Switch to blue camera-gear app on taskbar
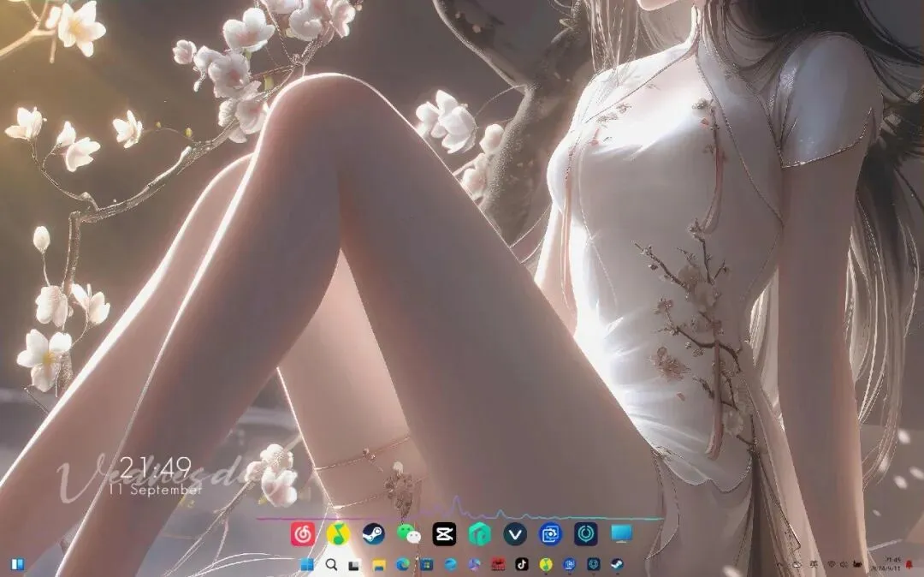This screenshot has width=924, height=577. (x=569, y=565)
